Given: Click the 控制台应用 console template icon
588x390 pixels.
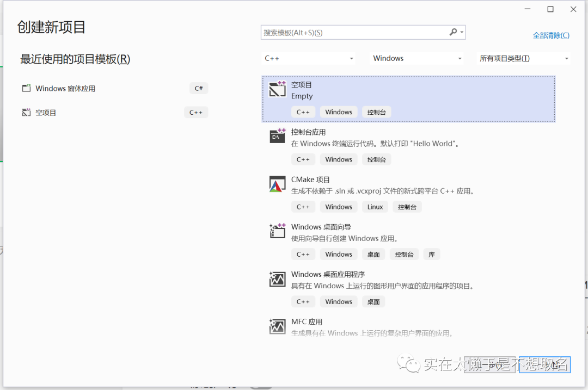Looking at the screenshot, I should [278, 137].
